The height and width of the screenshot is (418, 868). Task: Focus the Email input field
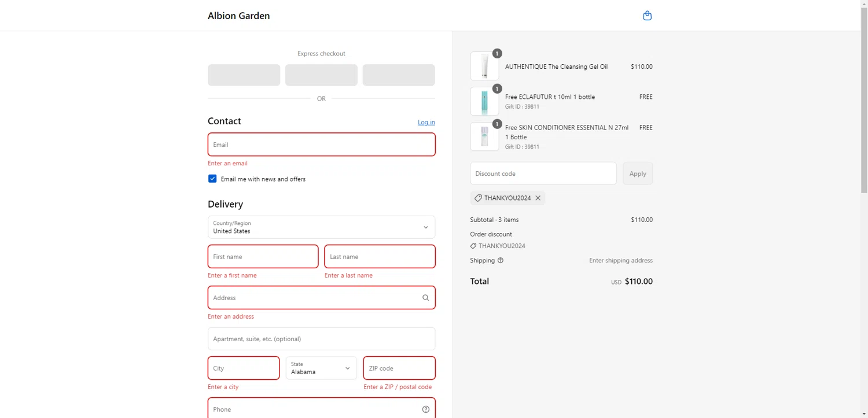[321, 145]
